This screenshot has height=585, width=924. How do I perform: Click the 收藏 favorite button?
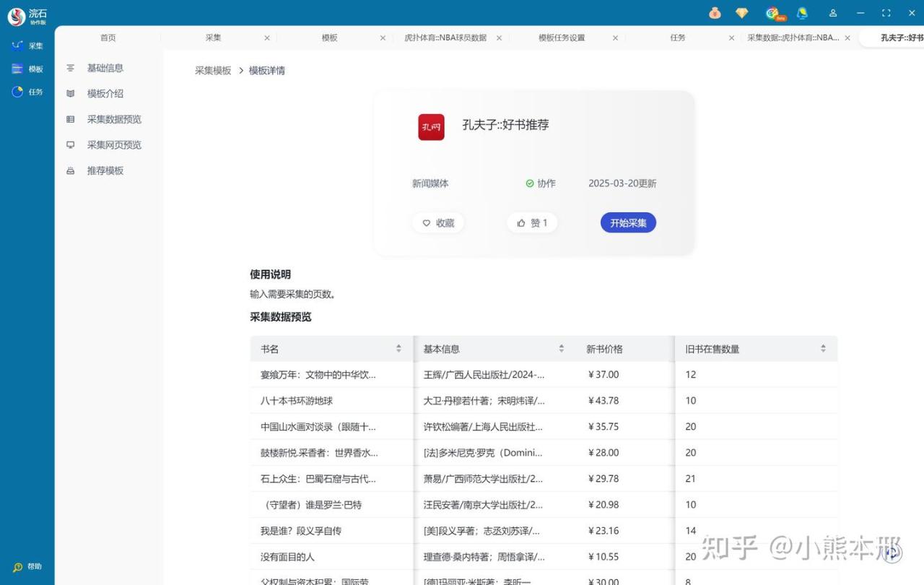click(438, 223)
